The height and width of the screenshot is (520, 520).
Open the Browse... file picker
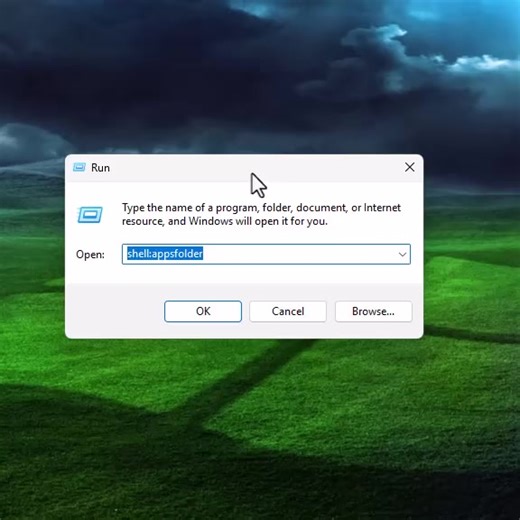click(373, 311)
